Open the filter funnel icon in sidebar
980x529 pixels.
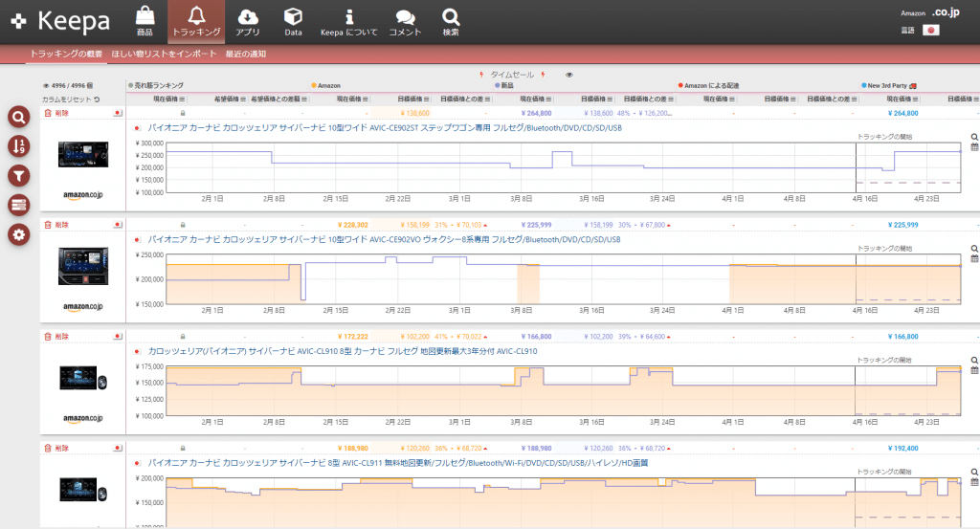click(x=18, y=175)
